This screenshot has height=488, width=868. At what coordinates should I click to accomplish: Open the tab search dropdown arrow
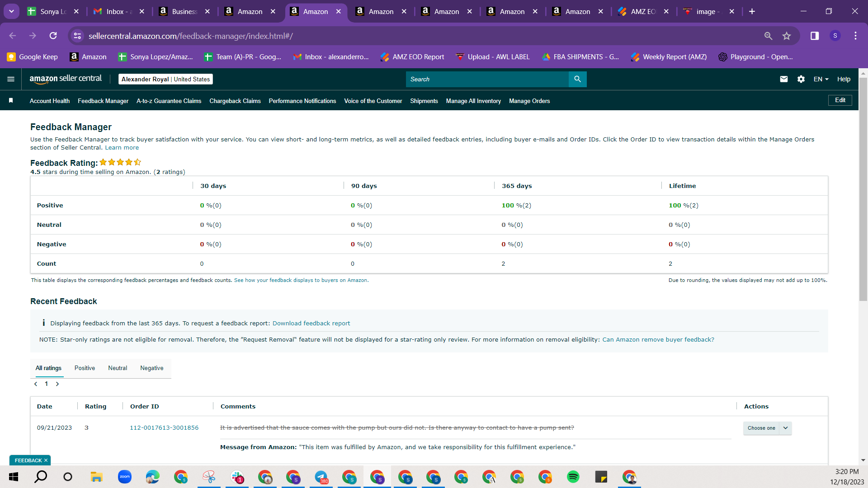pos(11,11)
